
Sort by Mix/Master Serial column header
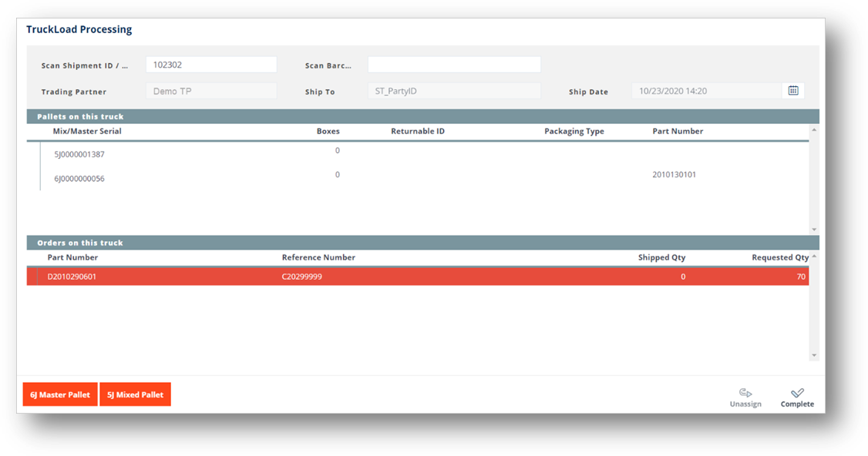(x=87, y=131)
